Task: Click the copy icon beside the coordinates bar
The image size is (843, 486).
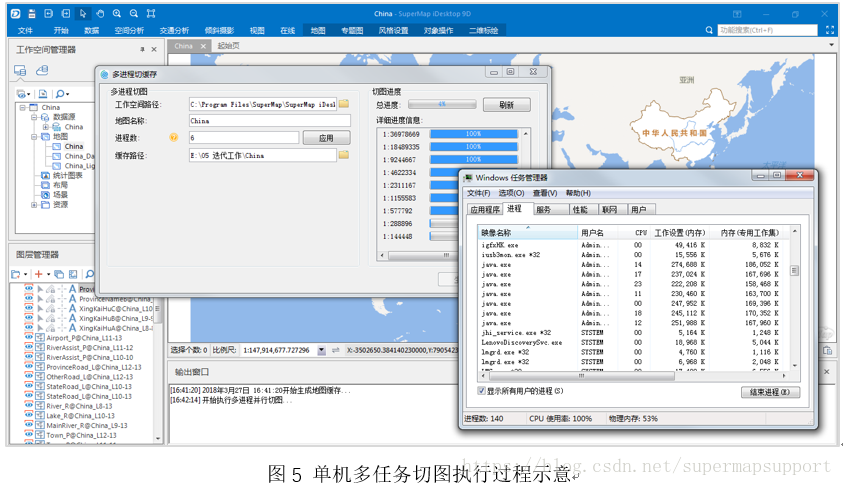Action: coord(827,351)
